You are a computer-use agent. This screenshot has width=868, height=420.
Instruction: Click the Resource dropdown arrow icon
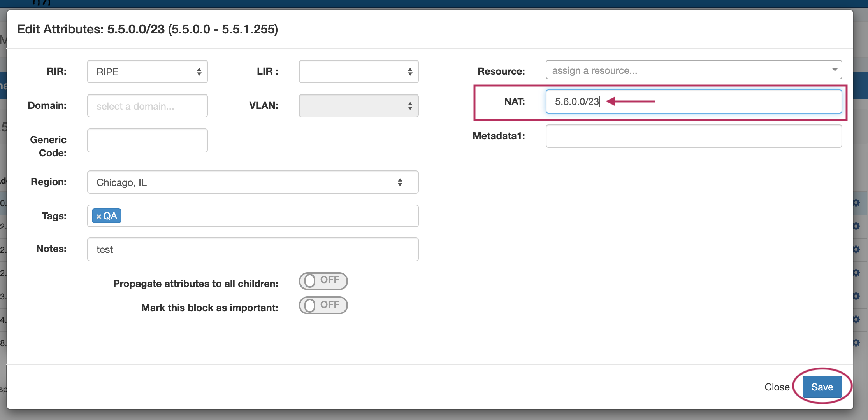pos(835,70)
